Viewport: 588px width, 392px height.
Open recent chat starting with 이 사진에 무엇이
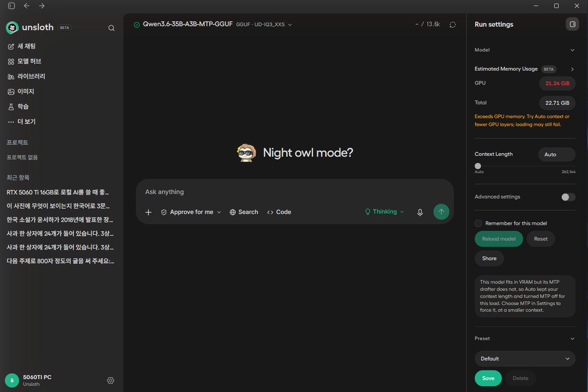pos(58,206)
